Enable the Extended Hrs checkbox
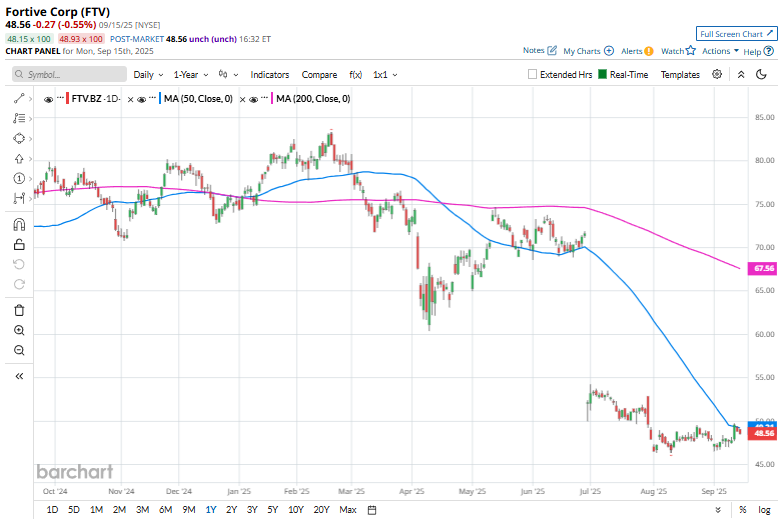The height and width of the screenshot is (530, 781). click(532, 74)
